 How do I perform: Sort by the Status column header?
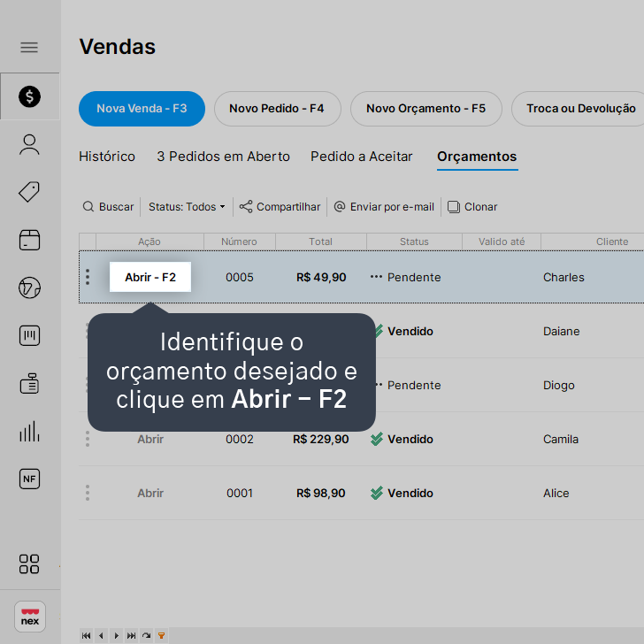[x=414, y=241]
